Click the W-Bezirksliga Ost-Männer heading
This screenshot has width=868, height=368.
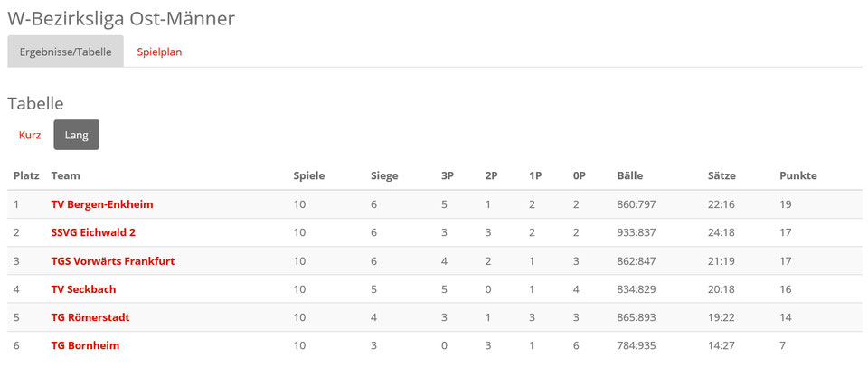[x=121, y=18]
